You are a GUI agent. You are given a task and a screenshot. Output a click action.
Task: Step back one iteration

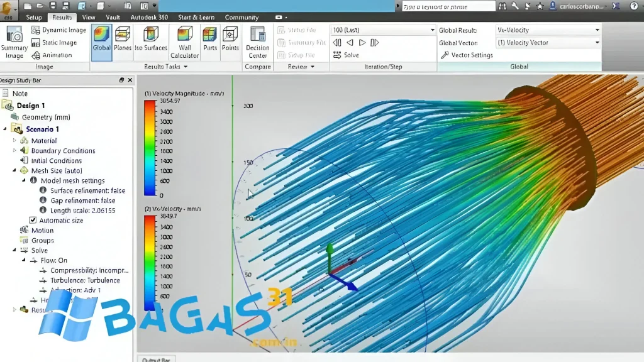(x=350, y=42)
